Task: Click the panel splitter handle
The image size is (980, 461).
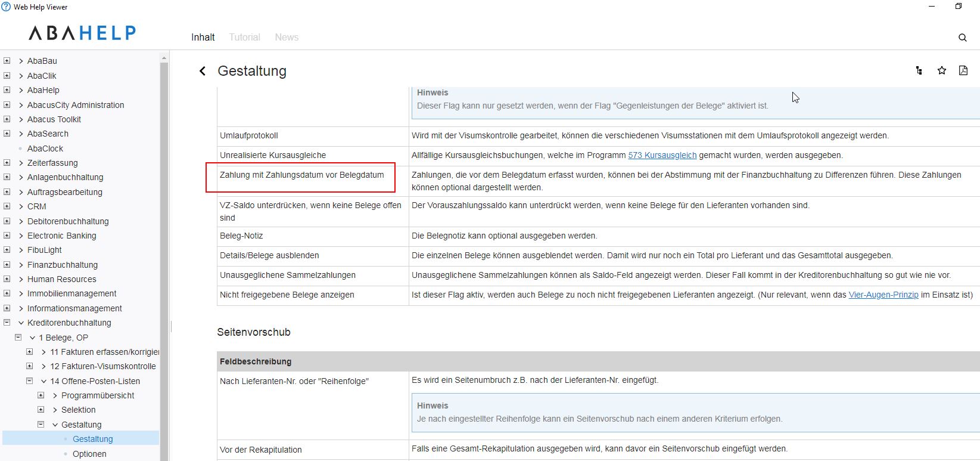Action: click(171, 326)
